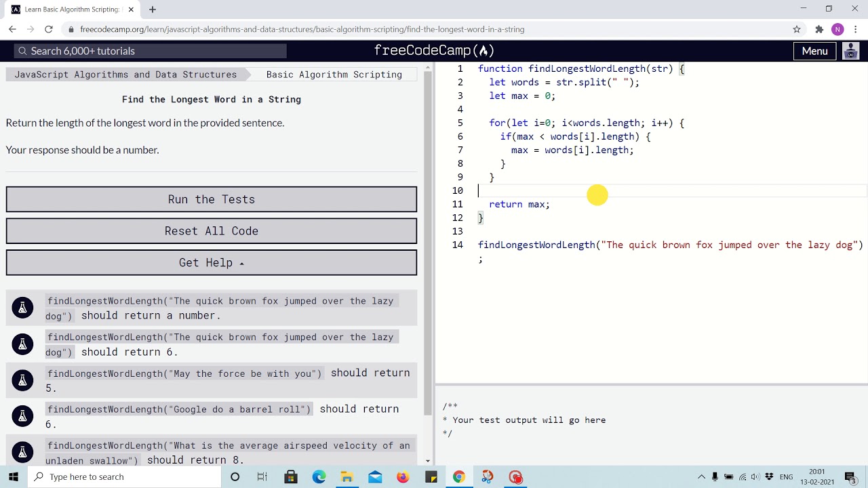Image resolution: width=868 pixels, height=488 pixels.
Task: Switch ENG input language indicator
Action: [x=787, y=477]
